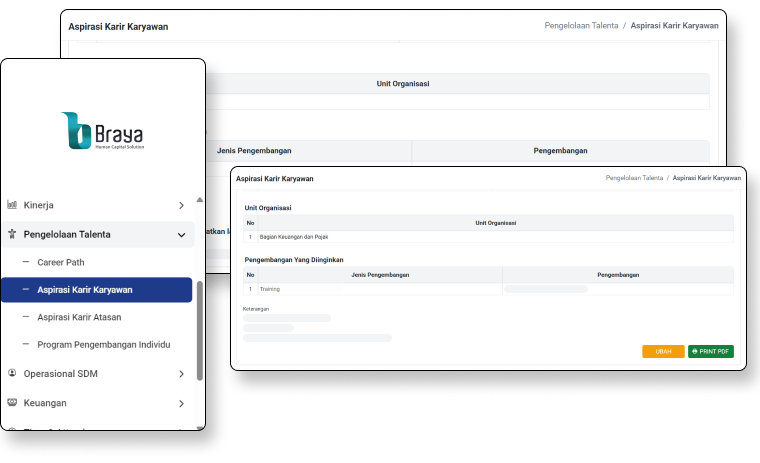Click the Pengelolaan Talenta person icon

pos(12,235)
